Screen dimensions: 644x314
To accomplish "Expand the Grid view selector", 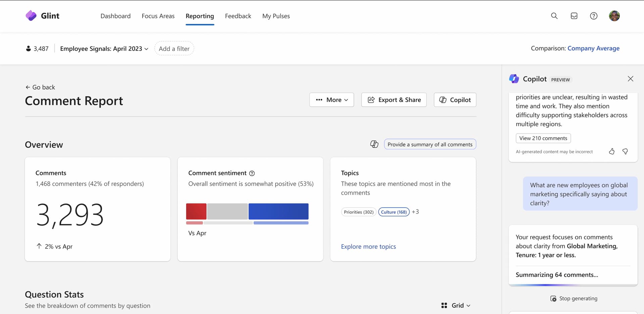I will (x=456, y=305).
